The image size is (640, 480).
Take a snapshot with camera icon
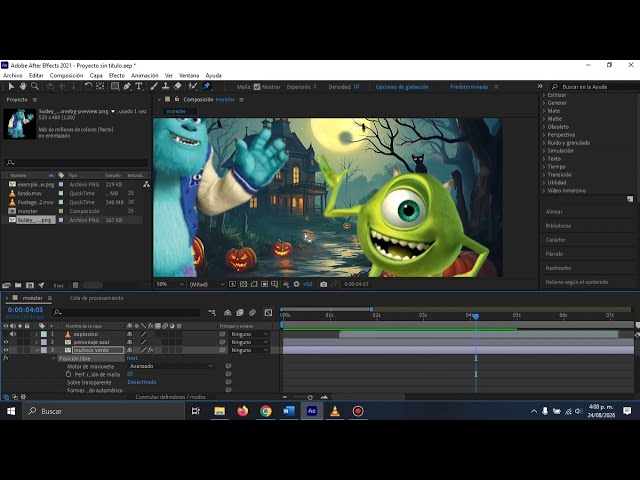coord(324,284)
